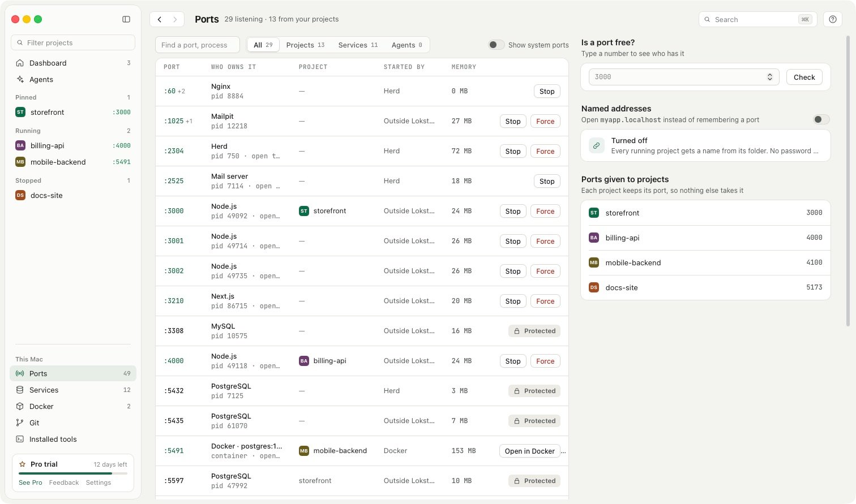The image size is (856, 504).
Task: Click Pro trial star icon
Action: [x=23, y=464]
